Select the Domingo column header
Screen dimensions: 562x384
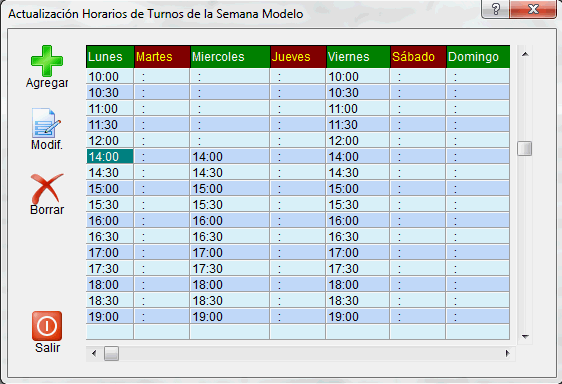pyautogui.click(x=478, y=57)
